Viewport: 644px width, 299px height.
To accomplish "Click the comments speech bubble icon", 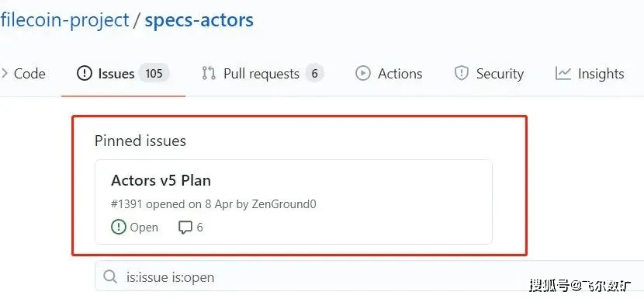I will tap(185, 228).
